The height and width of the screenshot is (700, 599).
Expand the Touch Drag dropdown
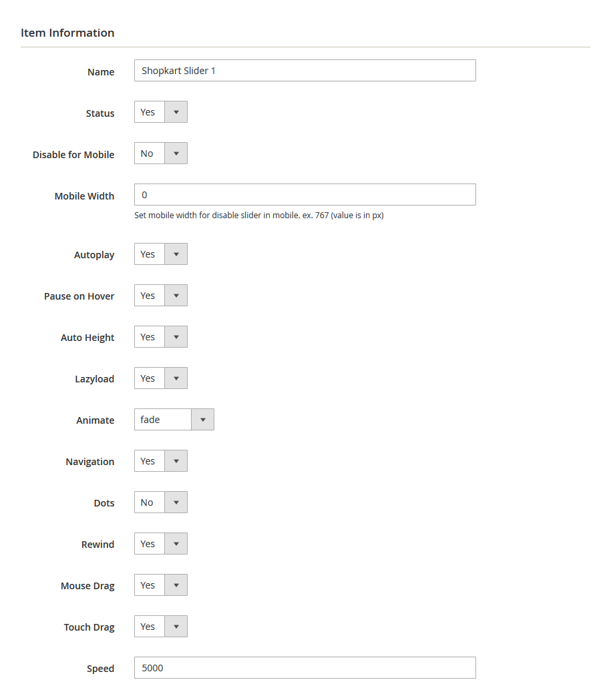(161, 627)
